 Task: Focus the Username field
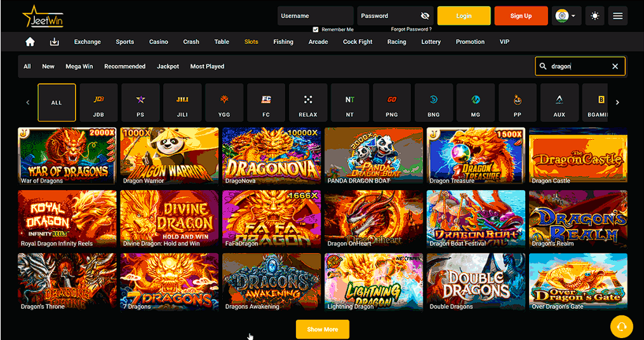[x=316, y=16]
